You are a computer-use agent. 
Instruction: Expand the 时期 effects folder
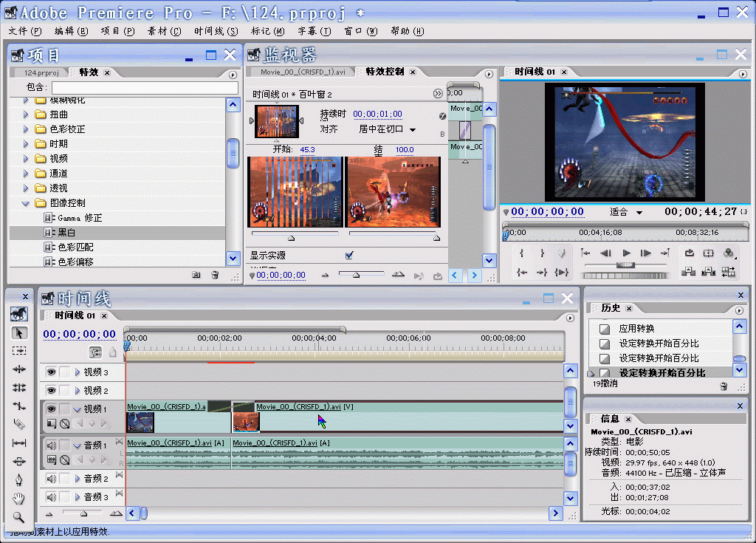[x=26, y=144]
